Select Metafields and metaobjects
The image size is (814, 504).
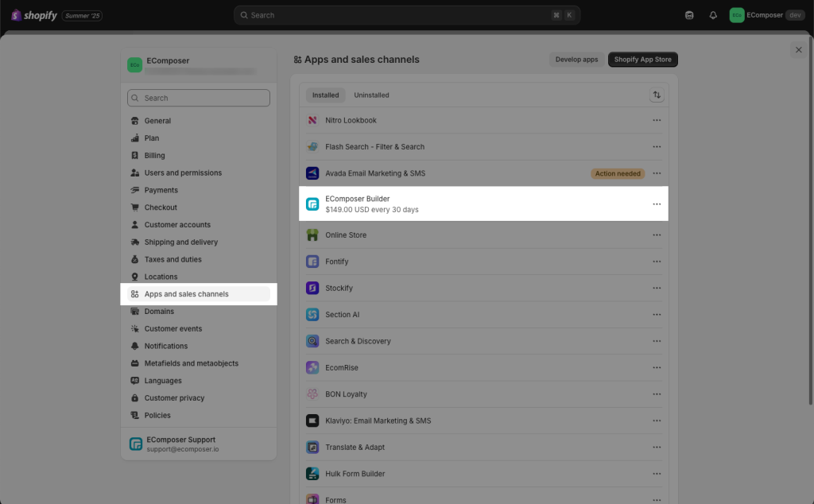198,363
